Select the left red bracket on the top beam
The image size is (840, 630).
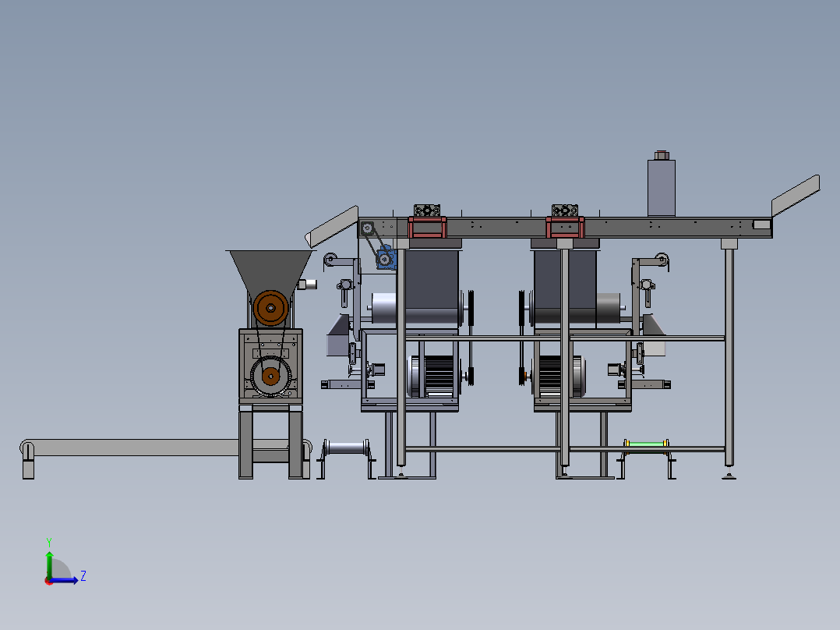tap(427, 227)
